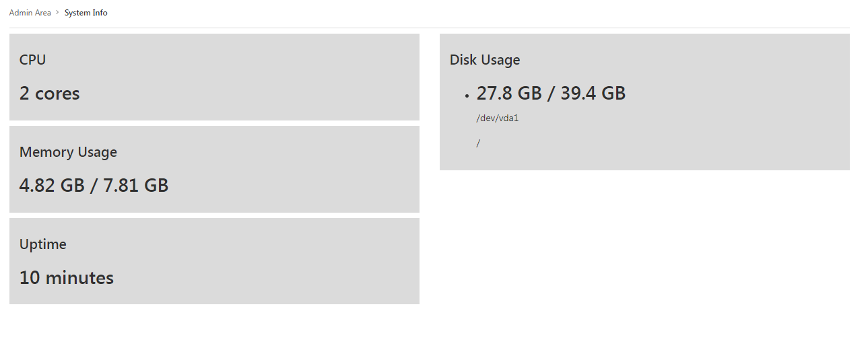Click the 27.8 GB / 39.4 GB value
This screenshot has width=868, height=350.
point(551,93)
